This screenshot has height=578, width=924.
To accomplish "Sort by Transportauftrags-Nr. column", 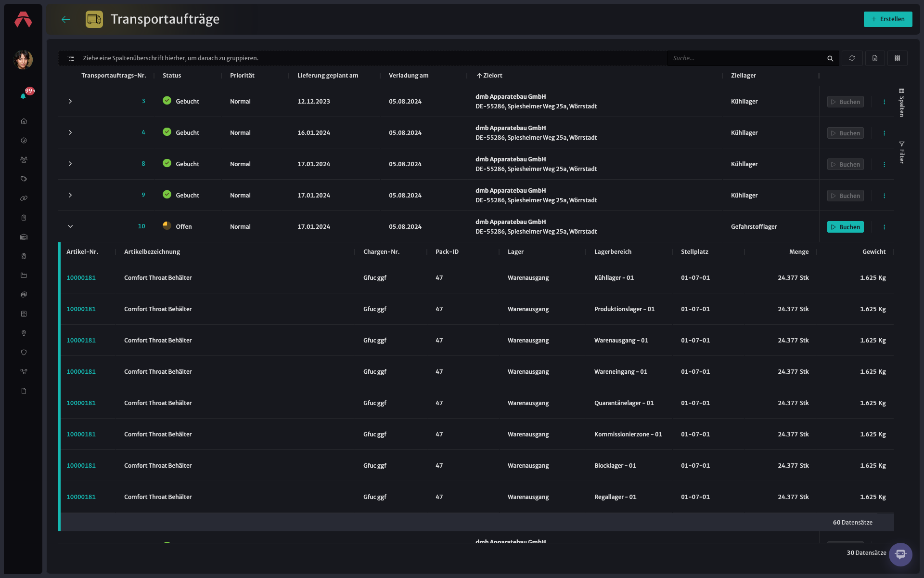I will 114,76.
